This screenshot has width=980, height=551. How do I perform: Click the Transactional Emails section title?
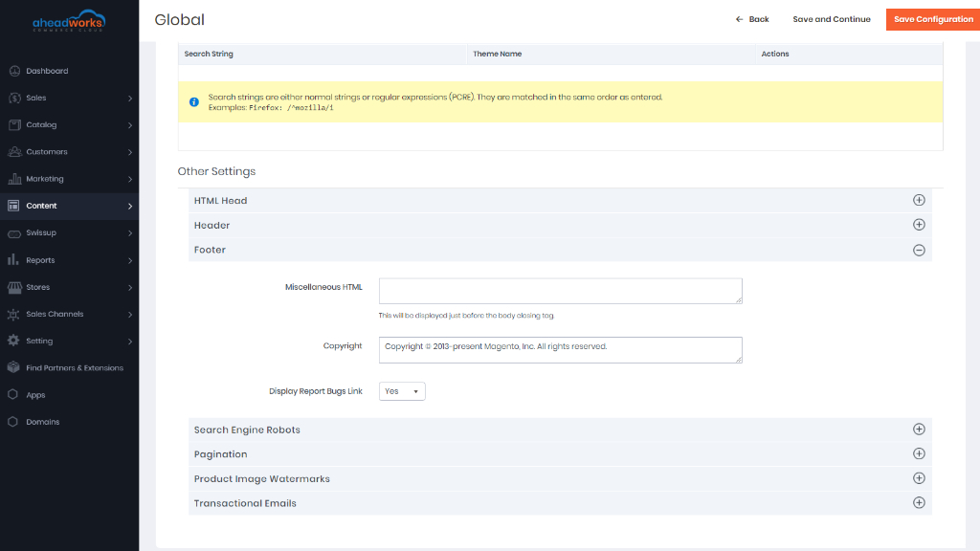tap(245, 503)
